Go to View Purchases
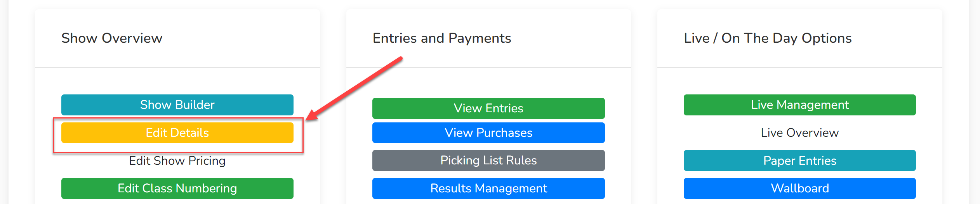Screen dimensions: 980x204 pyautogui.click(x=488, y=133)
